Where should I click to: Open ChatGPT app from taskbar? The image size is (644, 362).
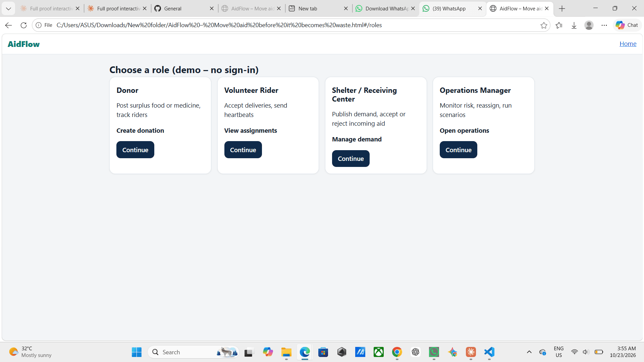click(416, 352)
